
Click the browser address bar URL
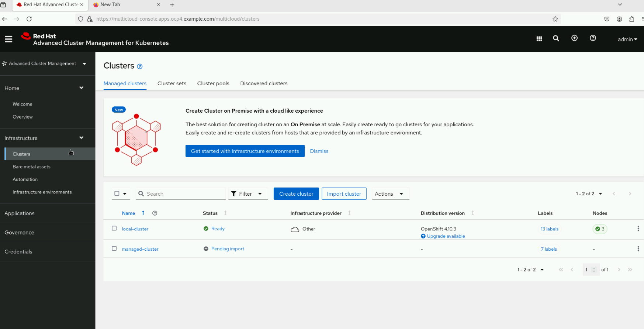pyautogui.click(x=178, y=19)
